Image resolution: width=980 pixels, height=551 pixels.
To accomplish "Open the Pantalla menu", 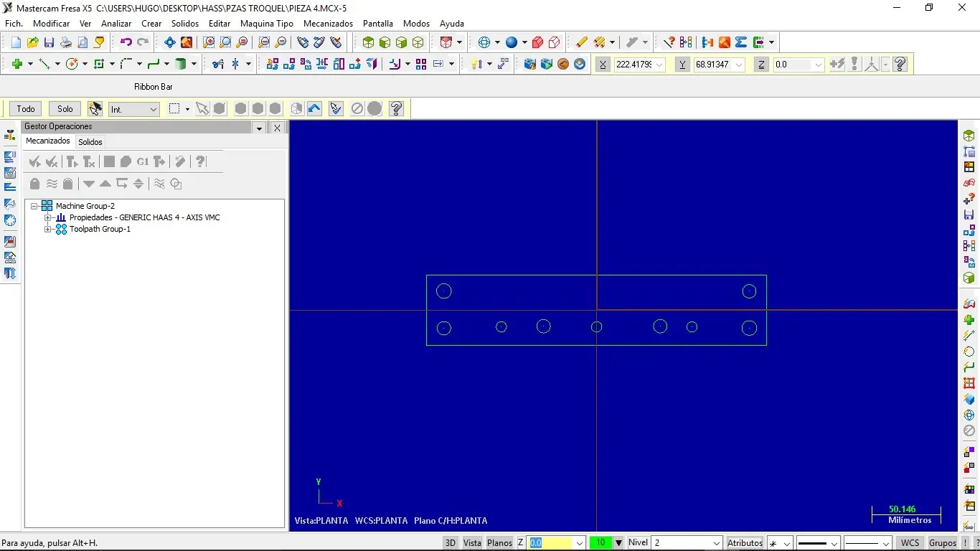I will point(378,24).
